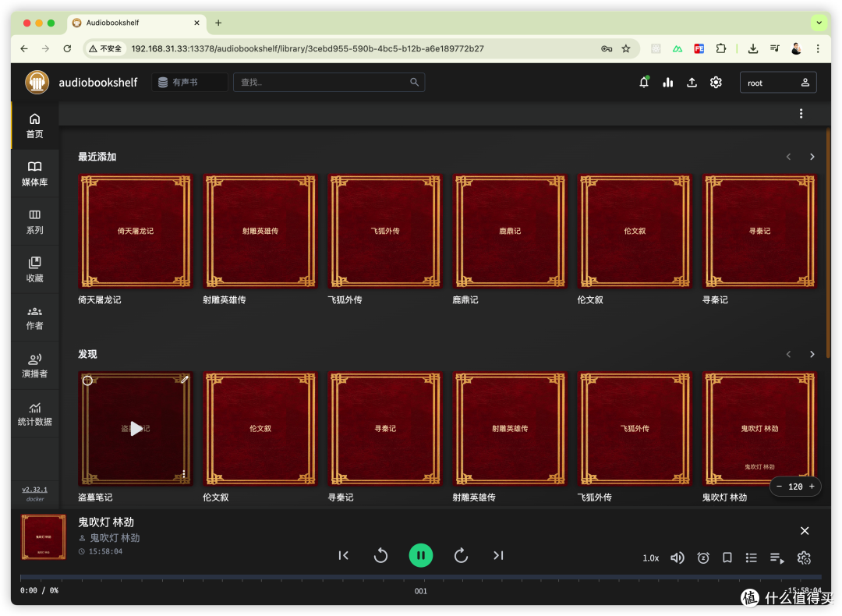Click the upload icon in header
842x616 pixels.
[692, 83]
